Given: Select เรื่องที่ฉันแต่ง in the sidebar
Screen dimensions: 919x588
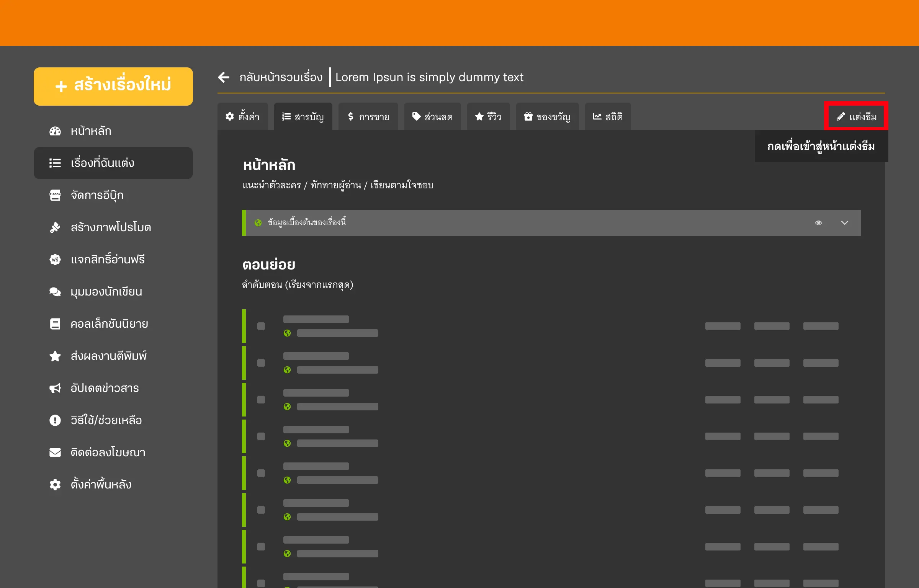Looking at the screenshot, I should coord(113,163).
